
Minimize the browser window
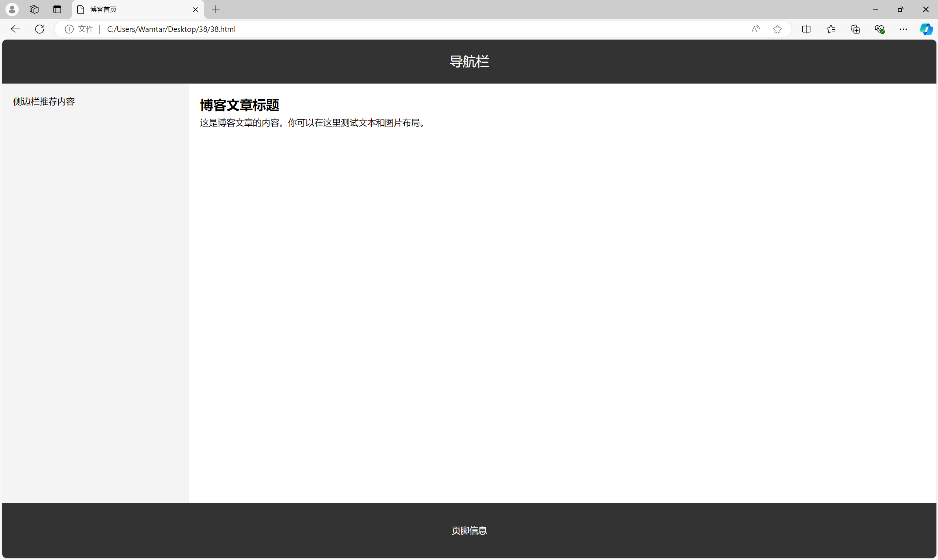(x=876, y=10)
